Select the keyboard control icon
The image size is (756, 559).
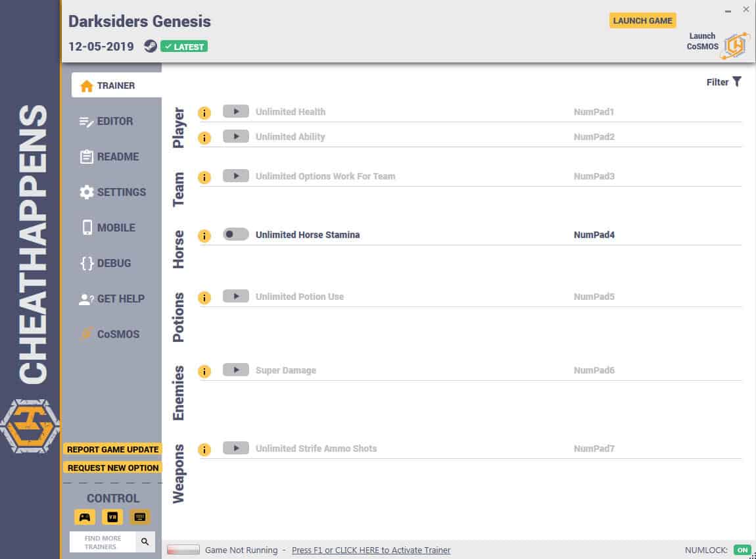click(140, 517)
